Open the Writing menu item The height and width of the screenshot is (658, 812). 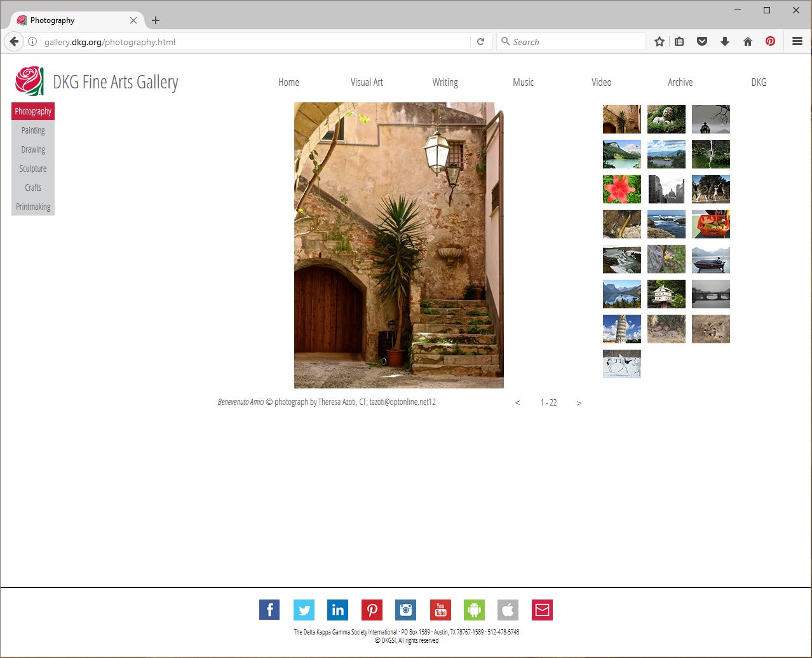click(x=445, y=82)
